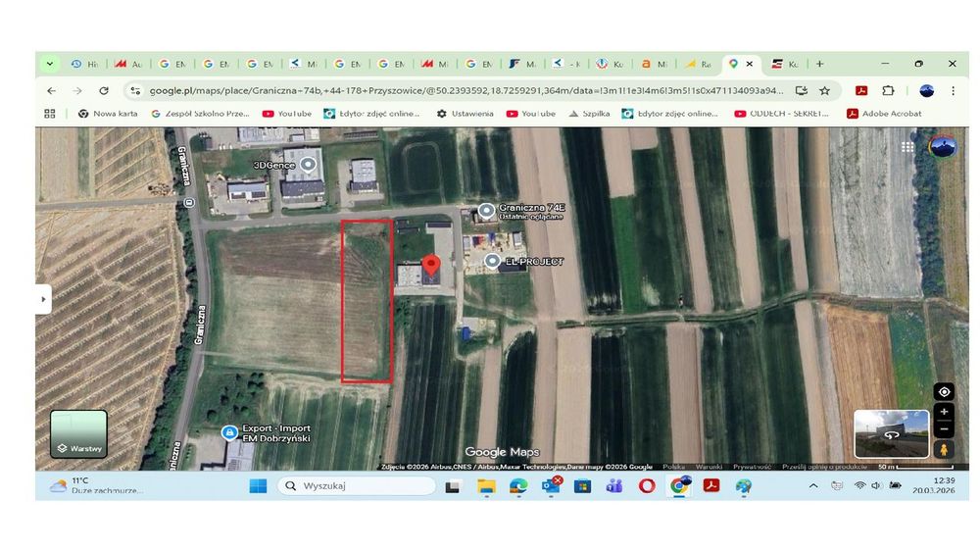The image size is (980, 552).
Task: Open Outlook from taskbar
Action: (551, 485)
